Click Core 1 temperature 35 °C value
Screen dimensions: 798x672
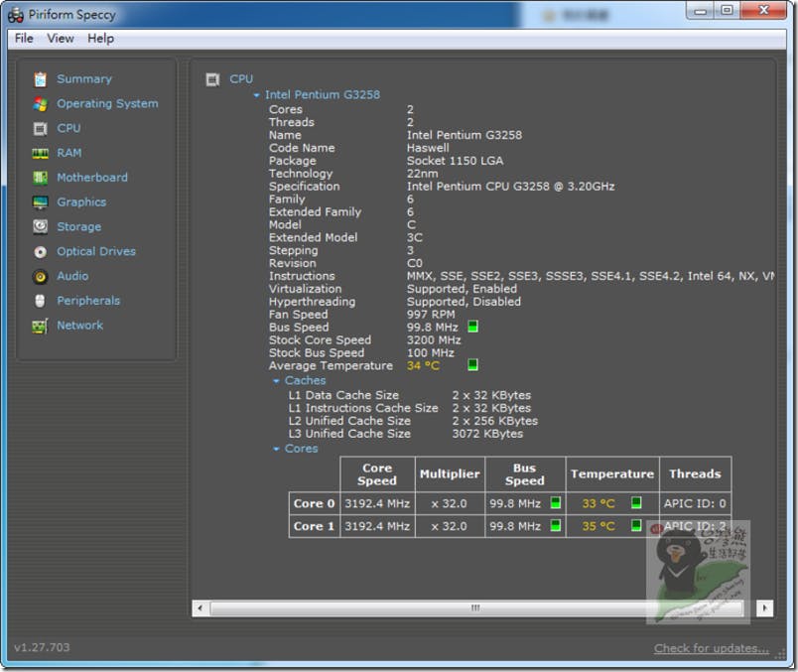point(598,526)
